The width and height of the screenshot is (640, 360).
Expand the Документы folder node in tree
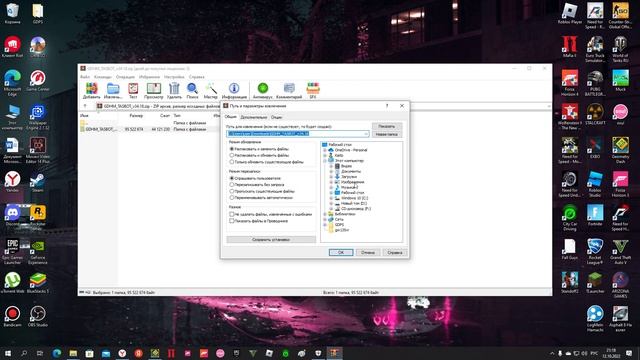click(331, 171)
